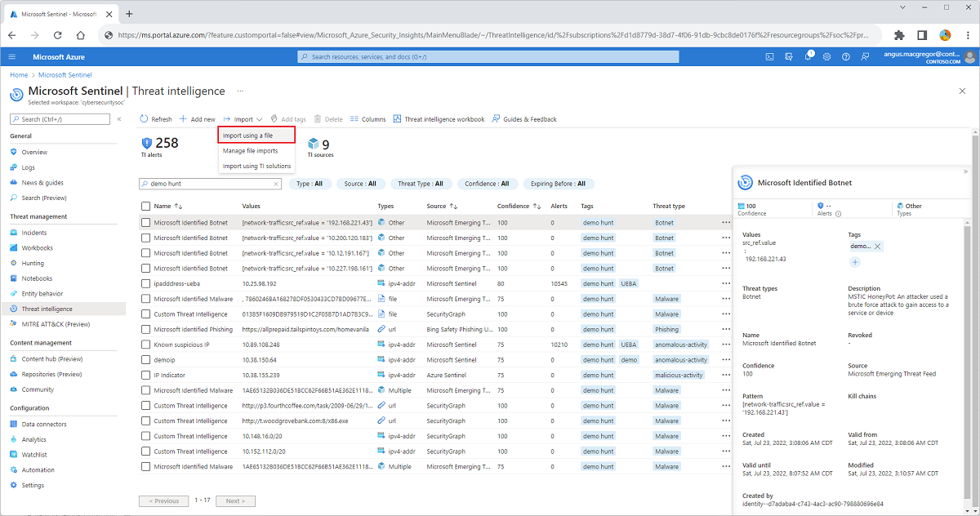980x516 pixels.
Task: Open Azure Cloud Shell icon
Action: pyautogui.click(x=769, y=56)
